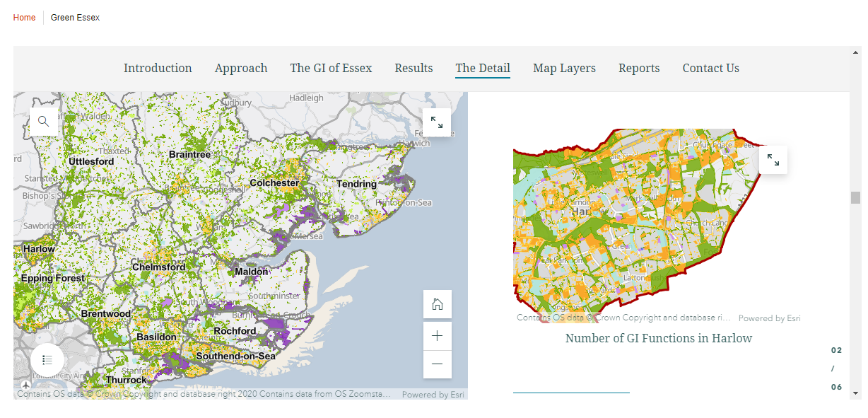Click the Home breadcrumb link
The image size is (868, 418).
tap(24, 18)
